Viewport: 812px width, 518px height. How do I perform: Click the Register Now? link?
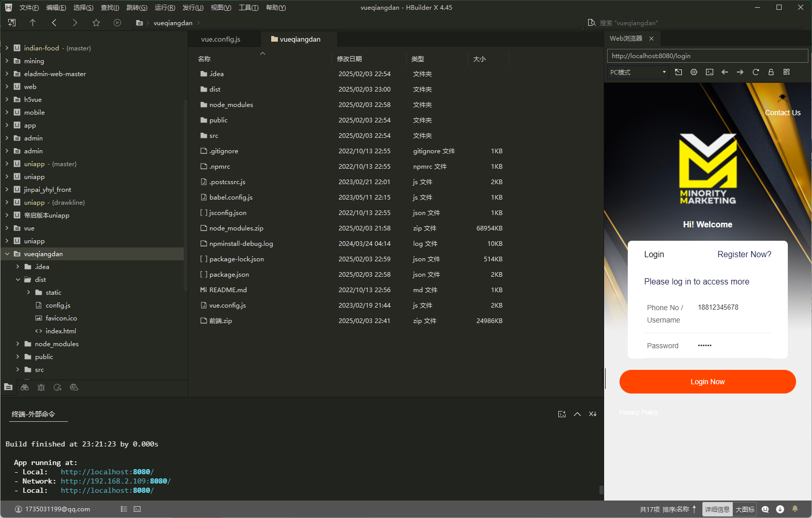coord(744,254)
